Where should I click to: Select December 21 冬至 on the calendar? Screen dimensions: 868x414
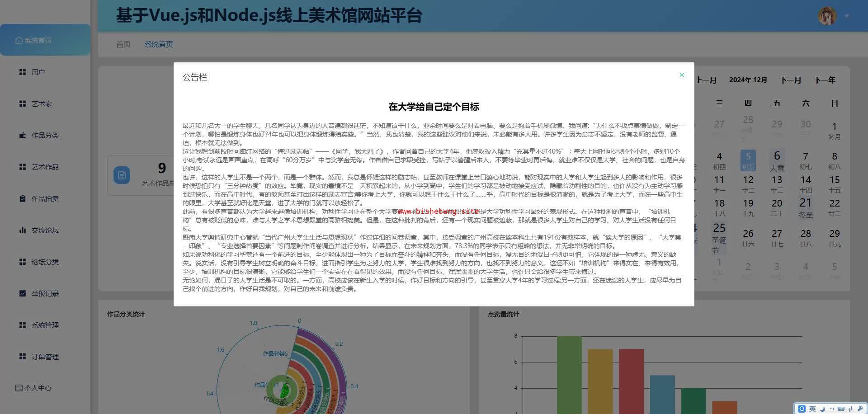[x=806, y=208]
